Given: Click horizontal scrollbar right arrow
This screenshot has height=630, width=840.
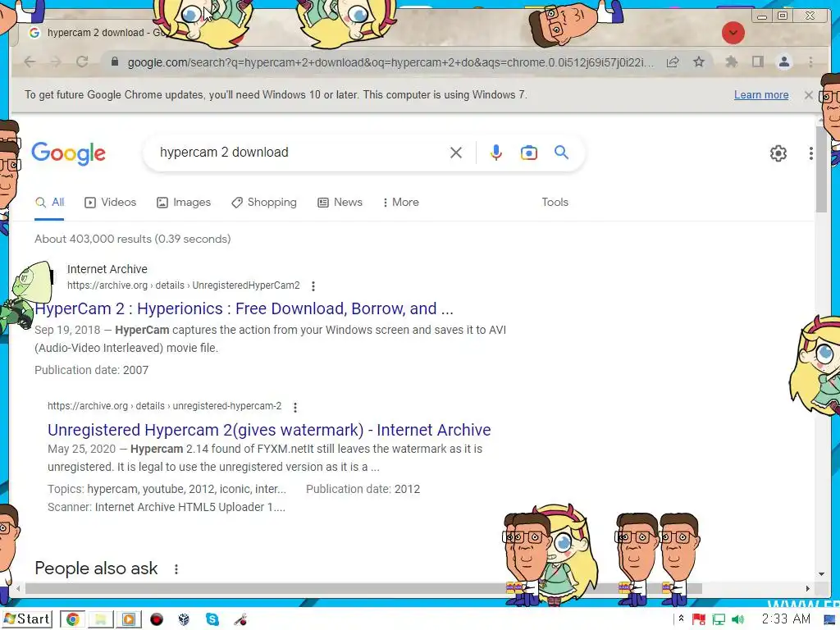Looking at the screenshot, I should click(x=807, y=588).
